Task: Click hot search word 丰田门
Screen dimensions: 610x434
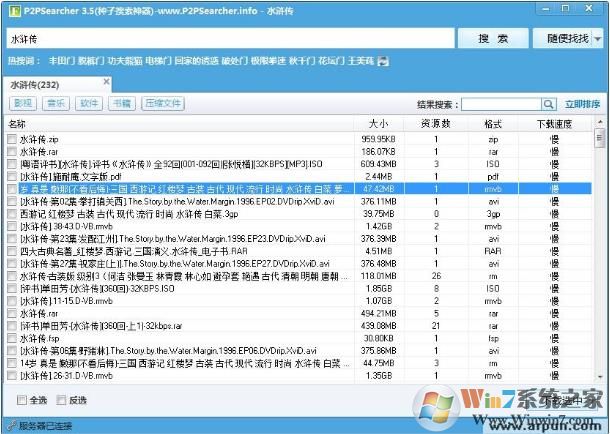Action: (x=61, y=61)
